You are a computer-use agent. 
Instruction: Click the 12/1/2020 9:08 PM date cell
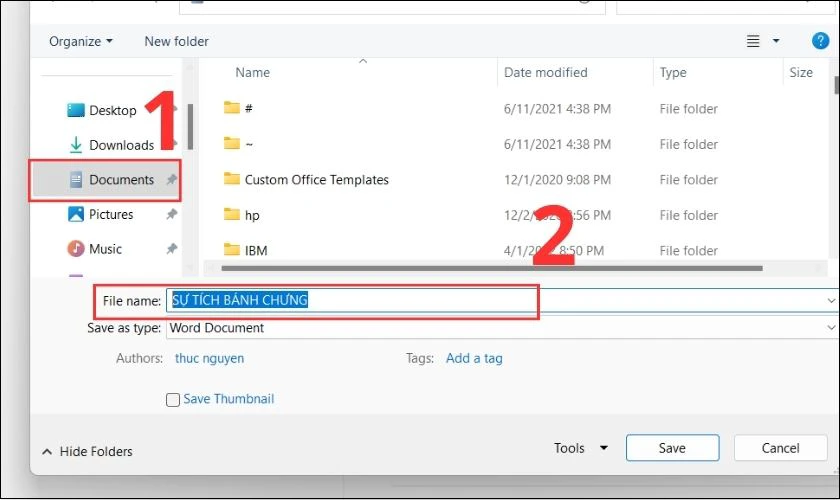[557, 180]
